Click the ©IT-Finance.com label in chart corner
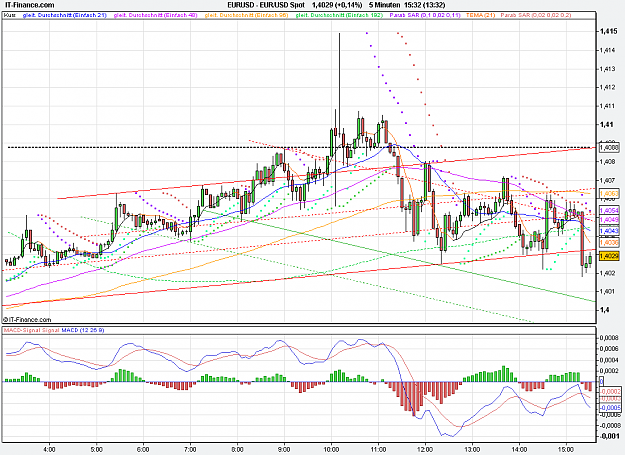625x455 pixels. pos(27,320)
